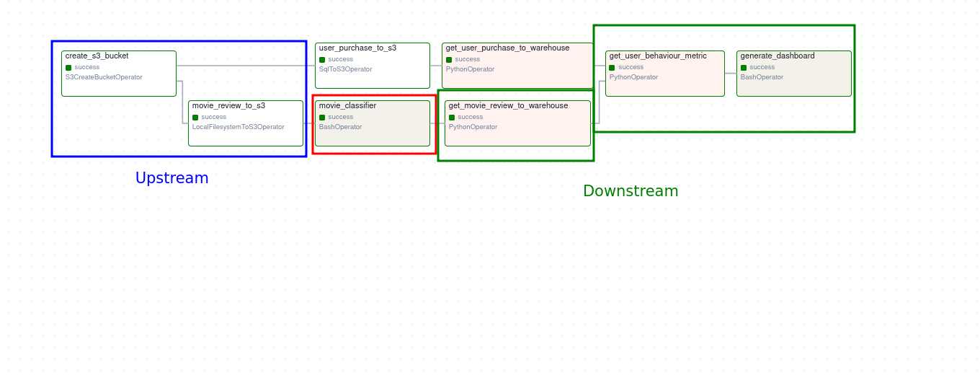This screenshot has width=980, height=378.
Task: Click green status square in get_user_behaviour_metric node
Action: coord(612,68)
